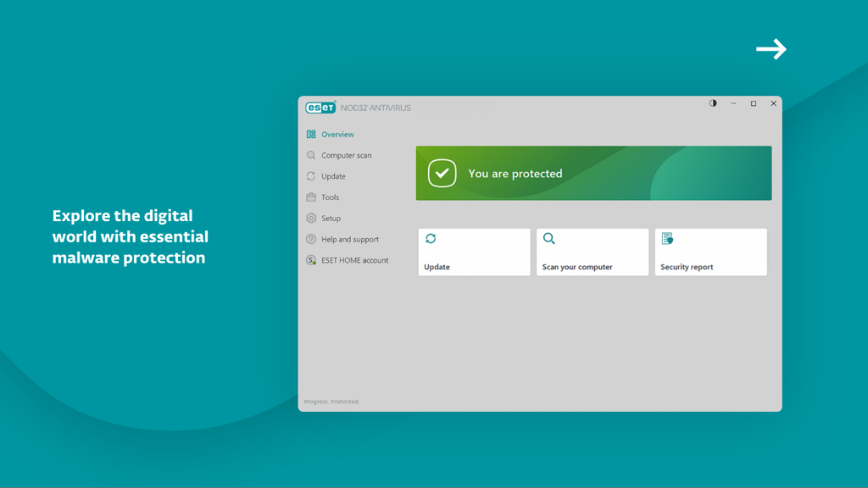Maximize the ESET window
This screenshot has width=868, height=488.
coord(754,103)
